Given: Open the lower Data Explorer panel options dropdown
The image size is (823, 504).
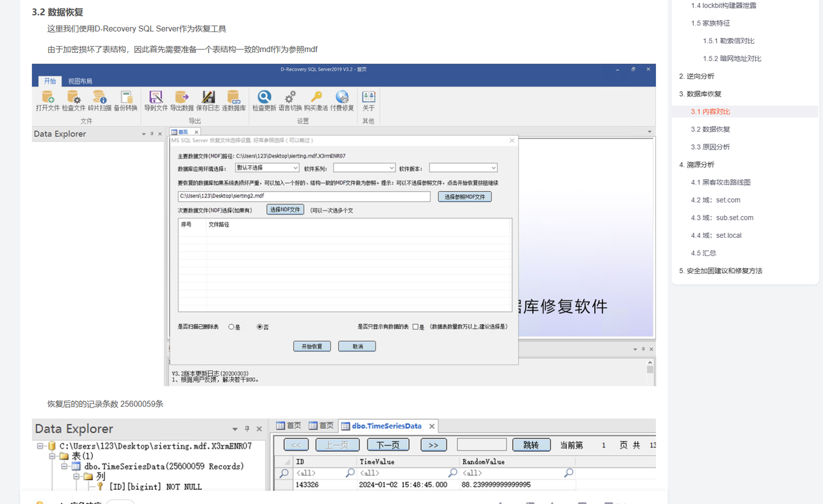Looking at the screenshot, I should click(235, 429).
